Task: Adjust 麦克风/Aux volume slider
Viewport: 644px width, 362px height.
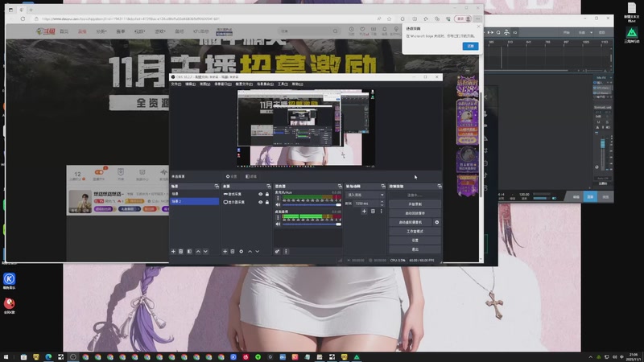Action: pyautogui.click(x=312, y=204)
